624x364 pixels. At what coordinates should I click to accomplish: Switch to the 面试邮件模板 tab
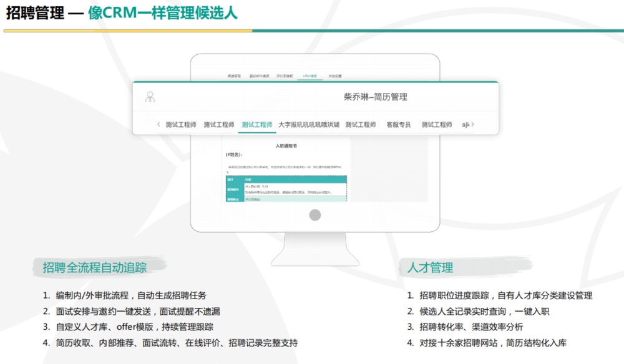259,76
